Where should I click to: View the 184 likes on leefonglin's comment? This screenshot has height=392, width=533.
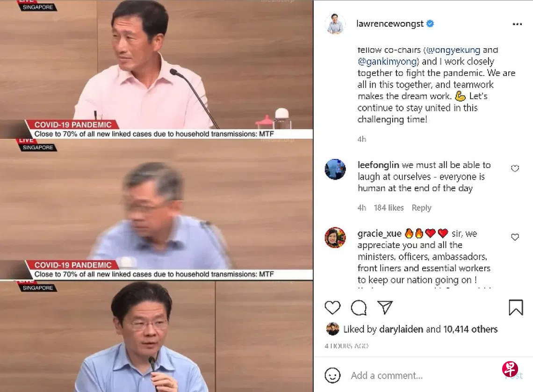389,208
